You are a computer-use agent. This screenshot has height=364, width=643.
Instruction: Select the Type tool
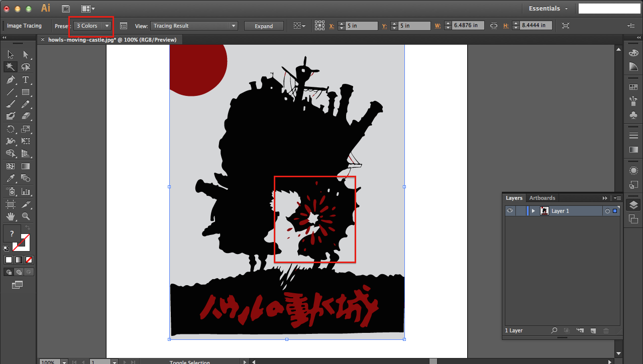coord(26,80)
